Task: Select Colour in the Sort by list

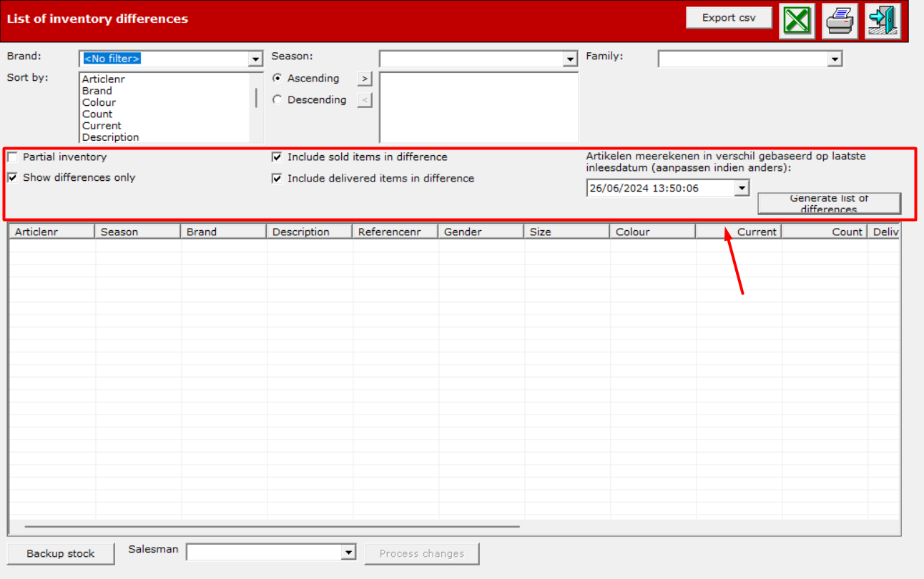Action: pos(99,102)
